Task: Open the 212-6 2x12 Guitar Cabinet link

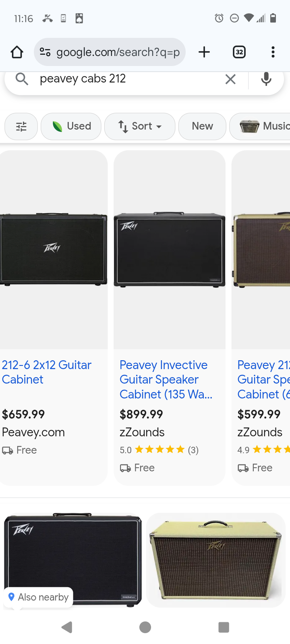Action: coord(46,372)
